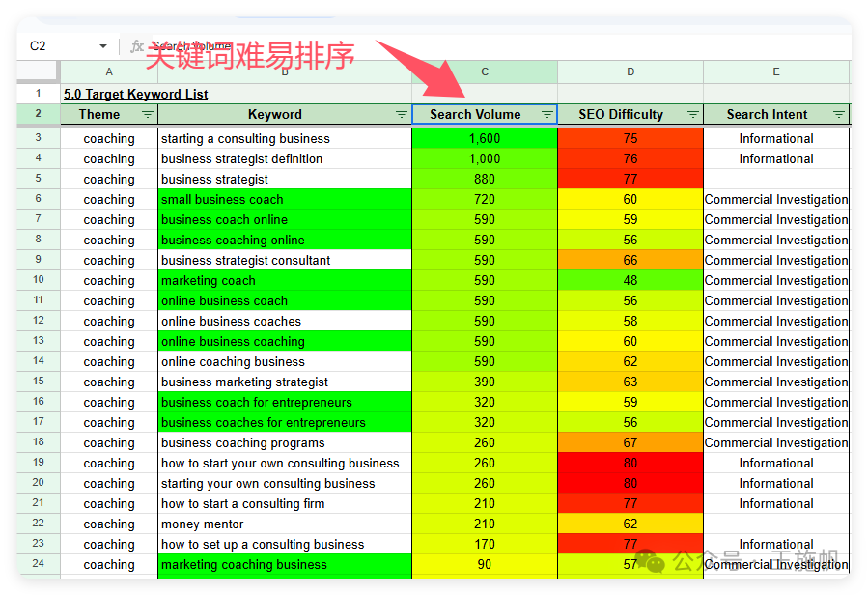Click the fx formula icon

[137, 46]
